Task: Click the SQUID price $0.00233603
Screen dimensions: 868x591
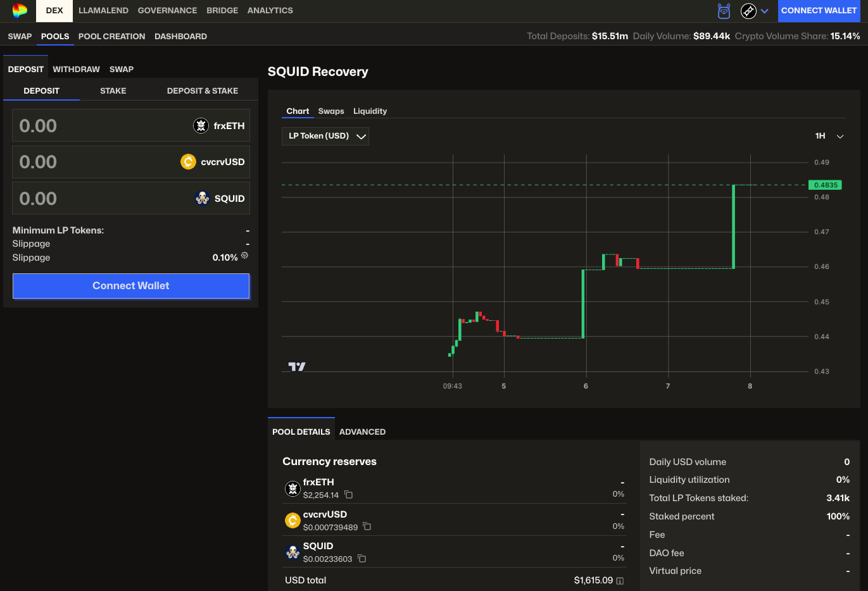Action: (x=328, y=559)
